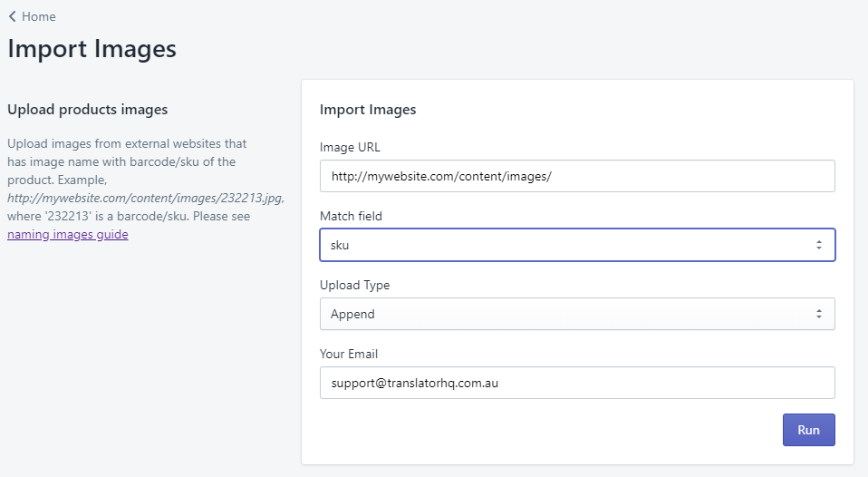Click the "Your Email" label text
The height and width of the screenshot is (477, 868).
(349, 354)
